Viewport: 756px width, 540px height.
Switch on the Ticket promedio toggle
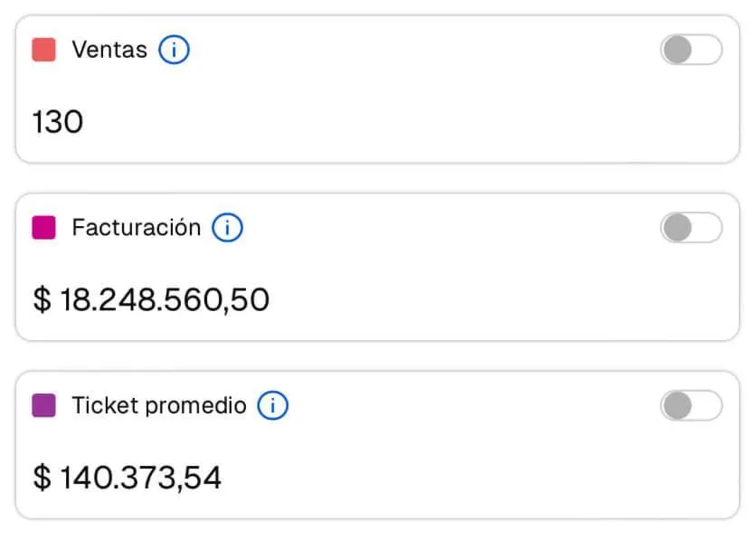691,405
